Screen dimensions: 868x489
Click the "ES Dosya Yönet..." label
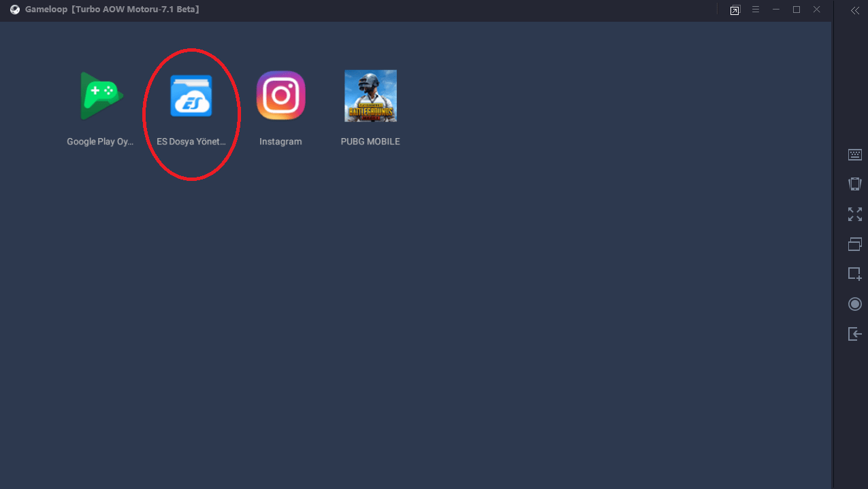tap(191, 141)
